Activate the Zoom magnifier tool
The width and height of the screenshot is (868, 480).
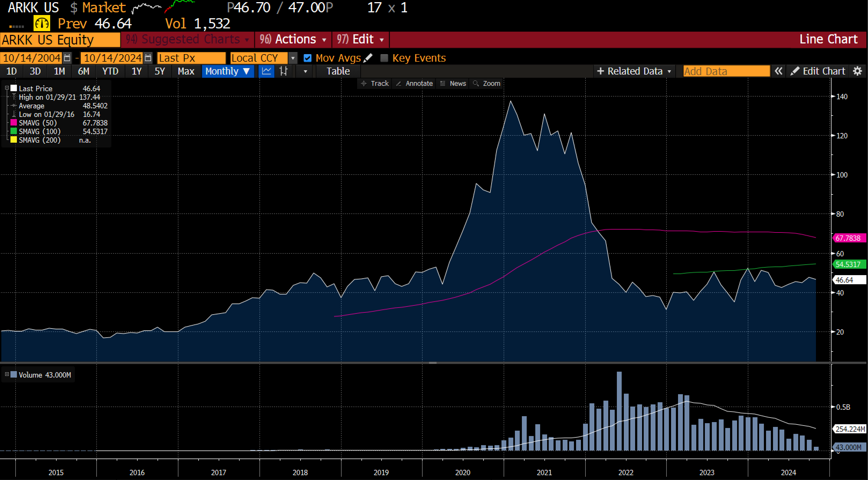(486, 84)
